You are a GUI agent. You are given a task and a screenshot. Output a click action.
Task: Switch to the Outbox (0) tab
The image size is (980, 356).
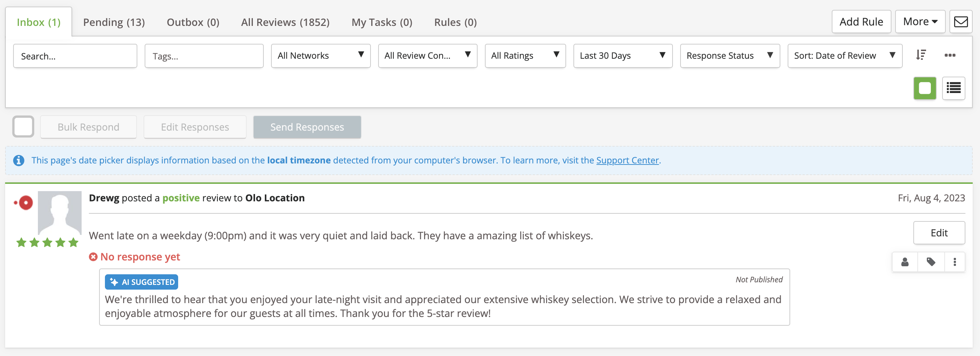click(x=193, y=22)
